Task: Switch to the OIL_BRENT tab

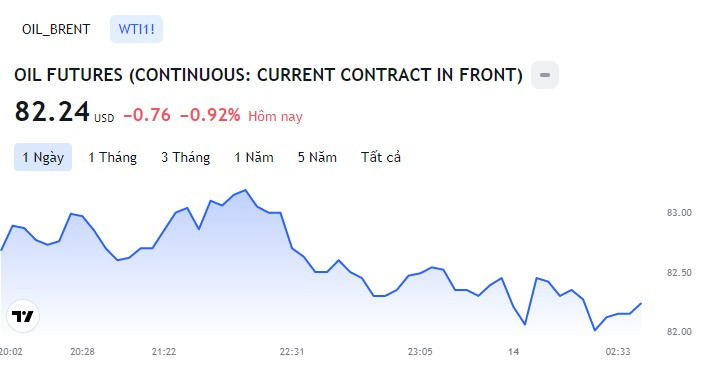Action: (56, 30)
